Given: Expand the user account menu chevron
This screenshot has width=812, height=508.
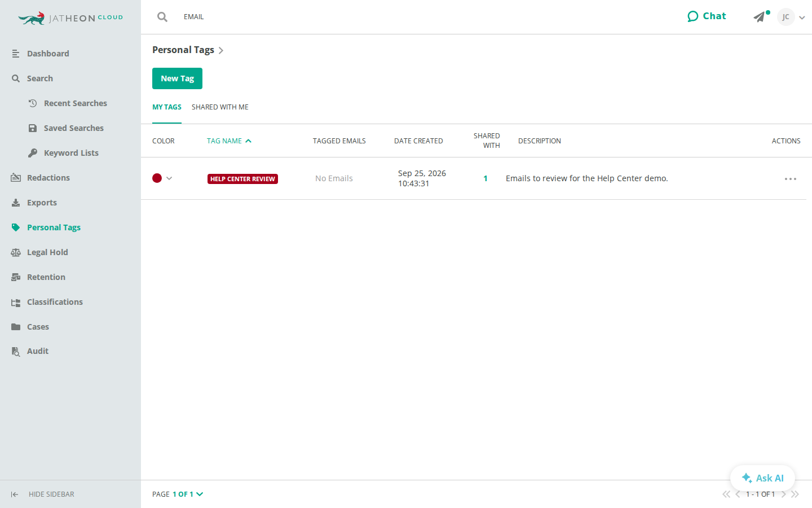Looking at the screenshot, I should pos(802,17).
